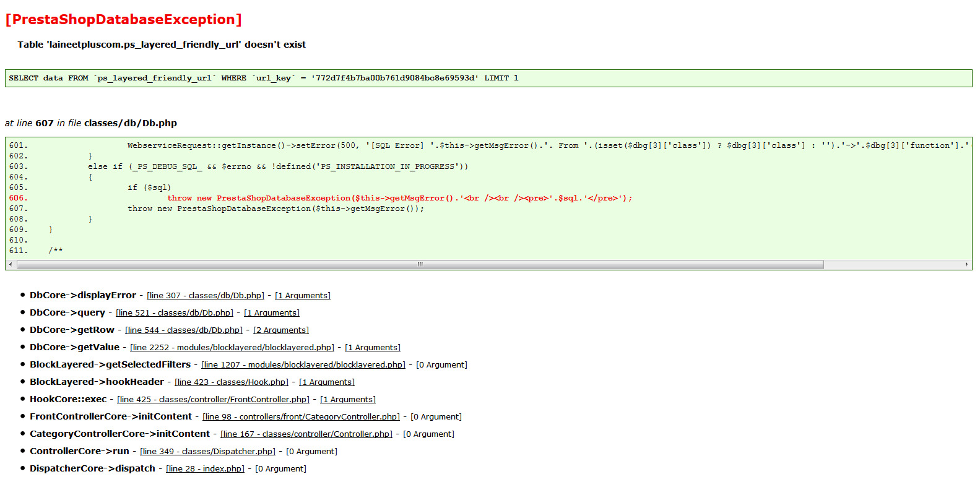The image size is (980, 482).
Task: Click the DbCore->displayError trace entry
Action: (83, 296)
